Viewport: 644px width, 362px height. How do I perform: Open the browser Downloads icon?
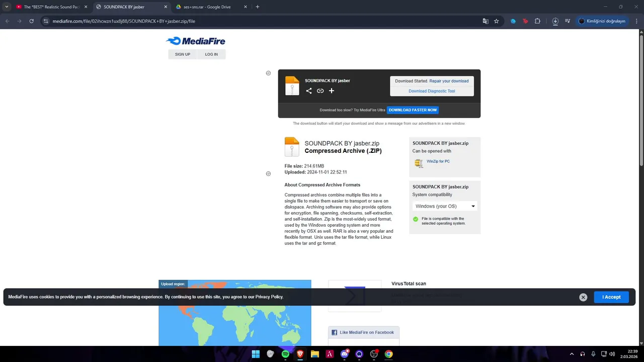click(555, 21)
